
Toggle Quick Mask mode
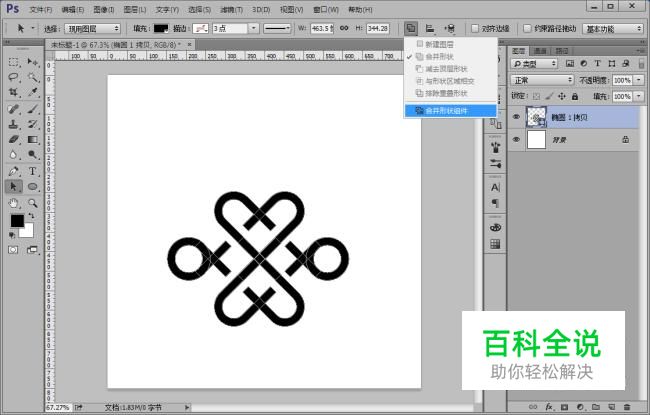coord(13,250)
